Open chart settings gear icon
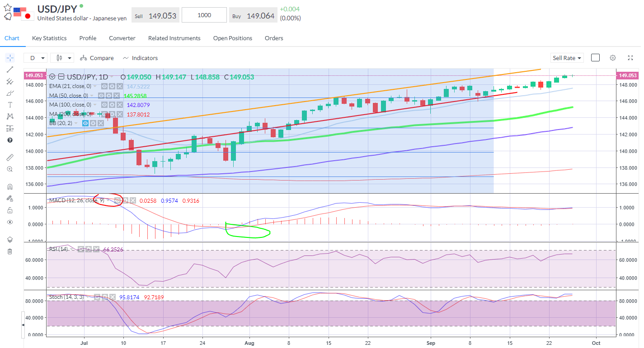The image size is (644, 348). (613, 58)
